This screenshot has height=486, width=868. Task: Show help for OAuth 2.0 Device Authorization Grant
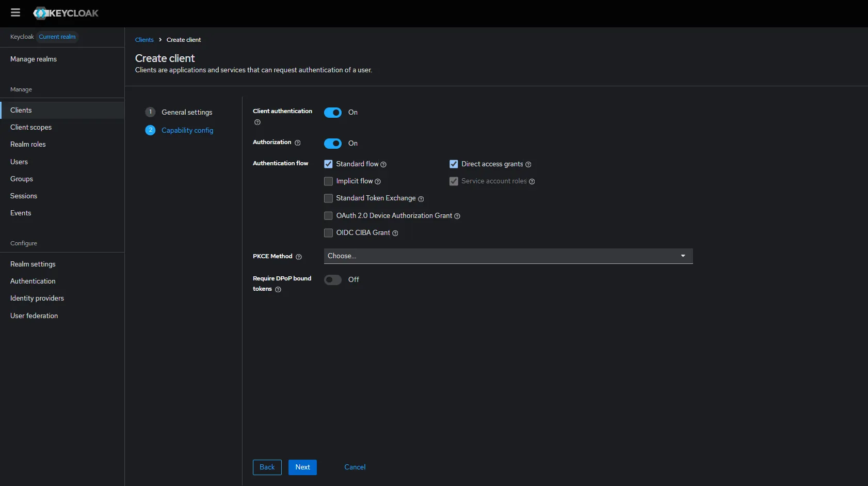[x=457, y=216]
